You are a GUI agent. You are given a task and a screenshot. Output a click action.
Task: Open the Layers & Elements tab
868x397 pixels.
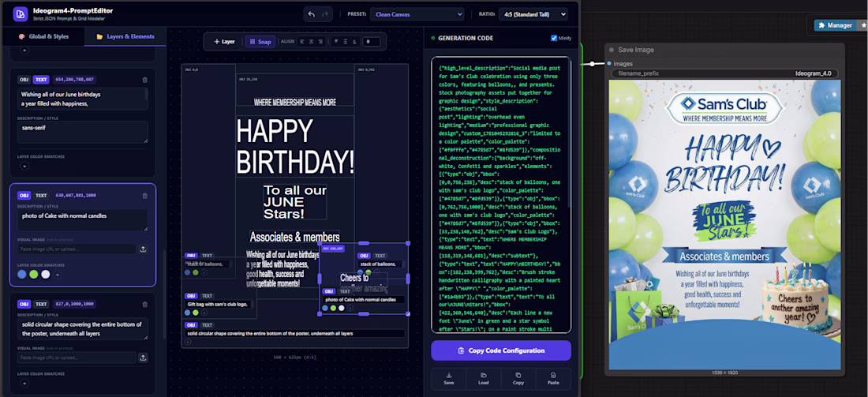pos(125,36)
